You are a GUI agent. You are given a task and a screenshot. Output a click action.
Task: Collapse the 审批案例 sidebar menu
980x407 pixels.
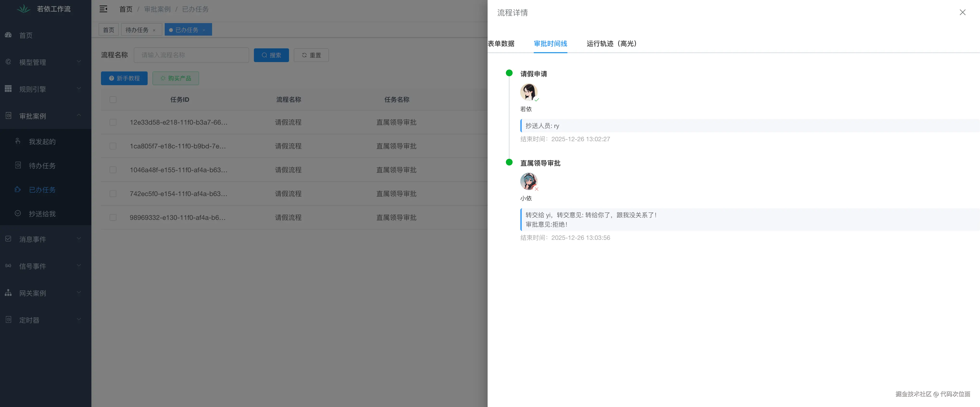tap(46, 116)
